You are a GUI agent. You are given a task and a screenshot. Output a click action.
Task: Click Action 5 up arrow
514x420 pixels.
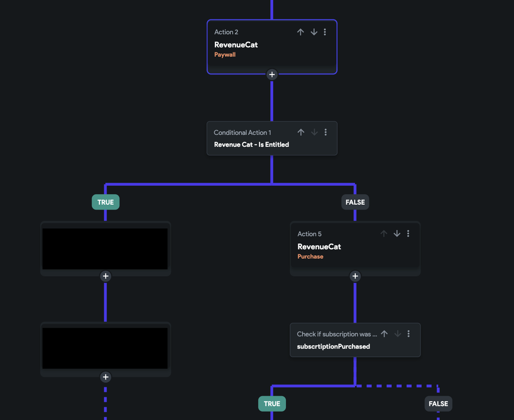(384, 234)
